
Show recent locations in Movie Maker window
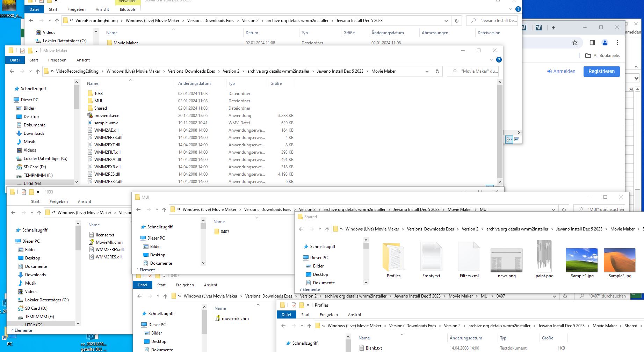pyautogui.click(x=30, y=71)
